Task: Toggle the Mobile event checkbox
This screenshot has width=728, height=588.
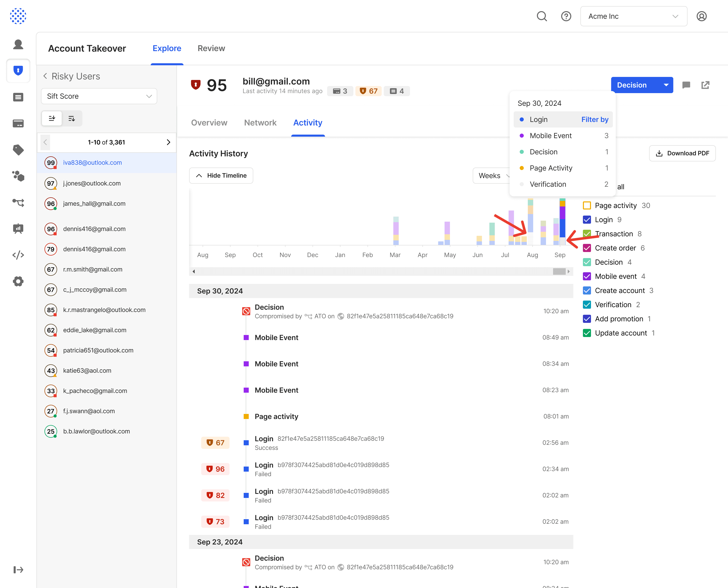Action: (x=587, y=276)
